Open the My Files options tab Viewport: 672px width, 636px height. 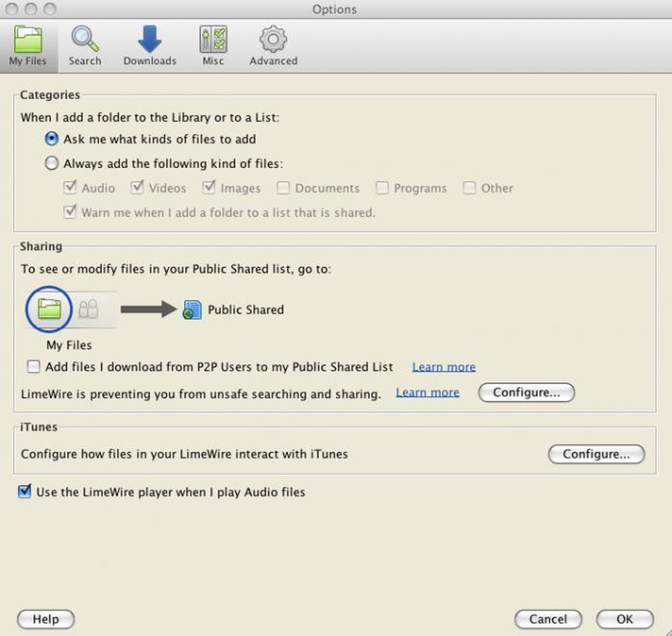pos(28,46)
